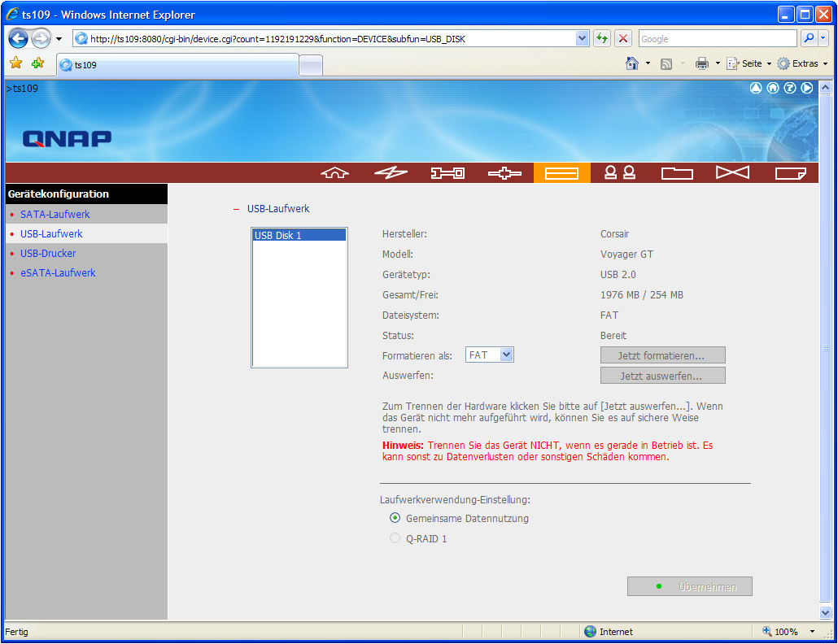Screen dimensions: 838x644
Task: Click the browser stop loading X button
Action: (623, 38)
